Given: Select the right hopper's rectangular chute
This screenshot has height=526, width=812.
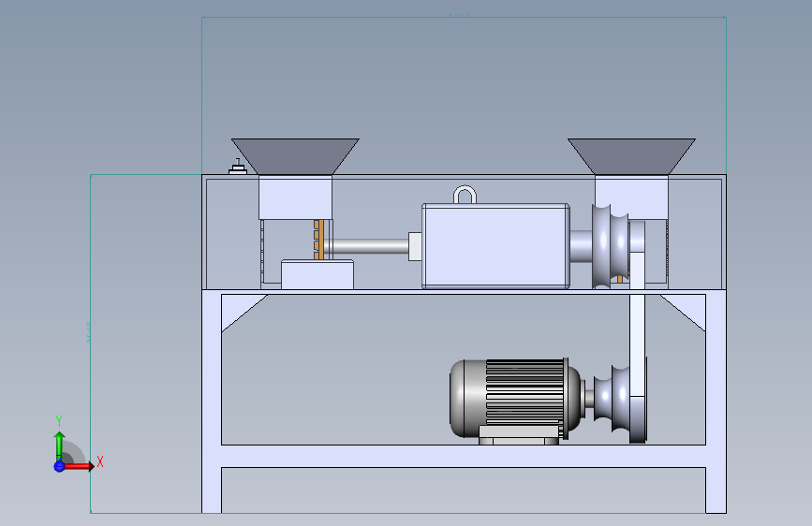Looking at the screenshot, I should click(x=632, y=197).
